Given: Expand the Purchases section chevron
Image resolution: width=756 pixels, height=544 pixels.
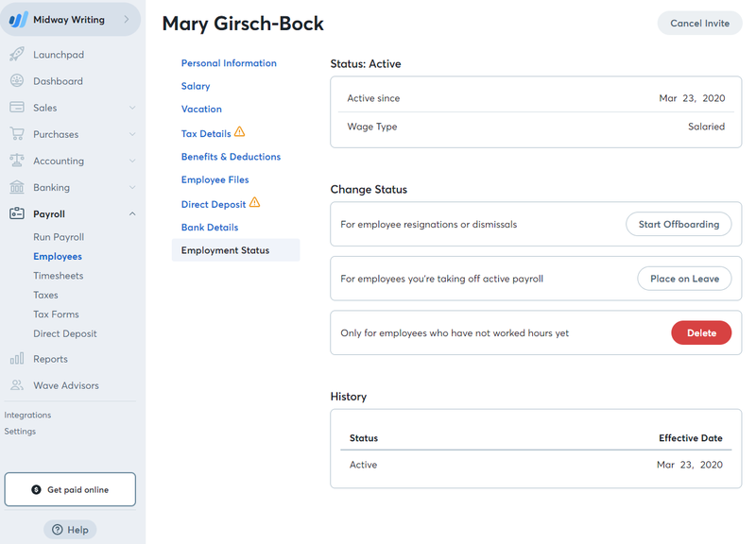Looking at the screenshot, I should (132, 134).
